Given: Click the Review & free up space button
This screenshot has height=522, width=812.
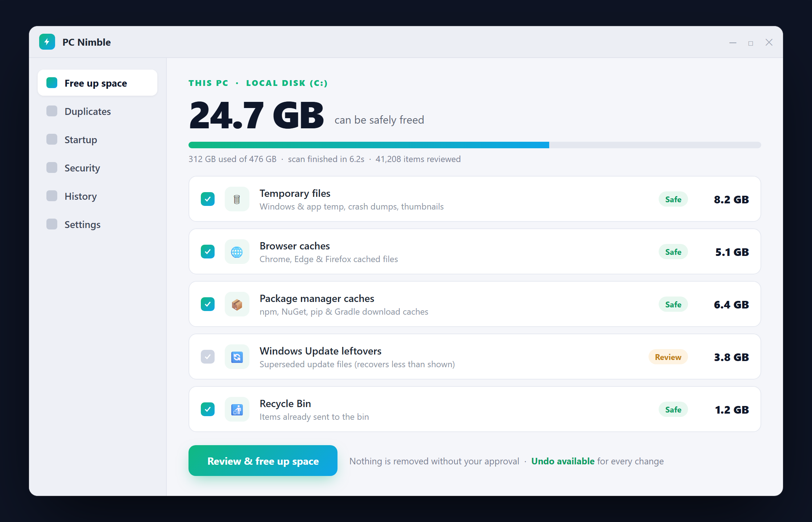Looking at the screenshot, I should pos(263,461).
